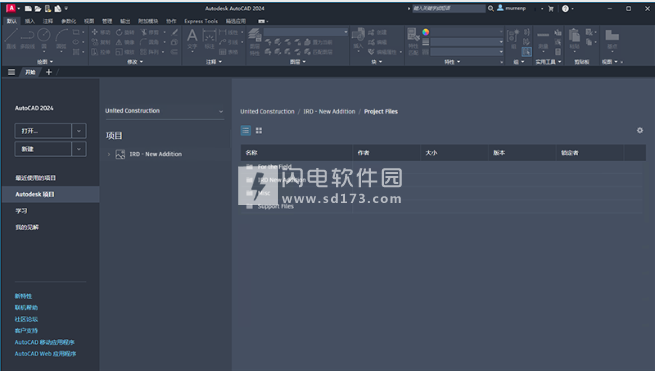Open the object color wheel swatch in Properties
Image resolution: width=655 pixels, height=371 pixels.
(x=426, y=32)
